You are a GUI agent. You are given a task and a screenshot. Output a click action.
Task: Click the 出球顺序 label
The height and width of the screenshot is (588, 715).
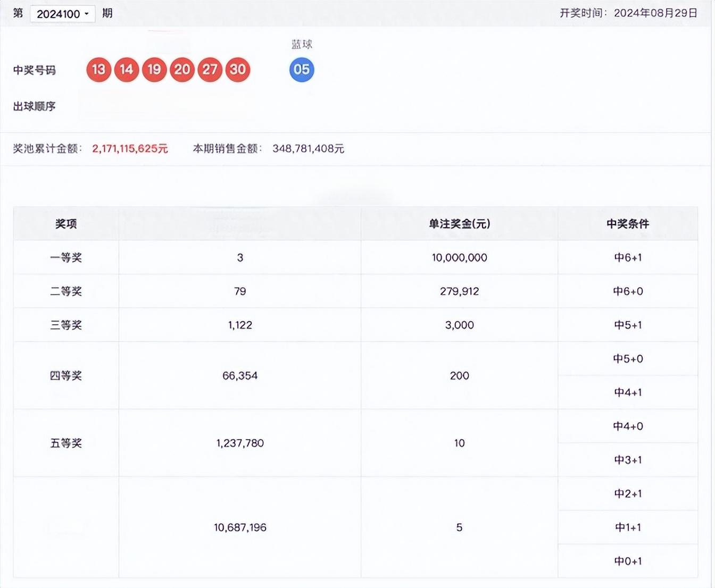(34, 106)
